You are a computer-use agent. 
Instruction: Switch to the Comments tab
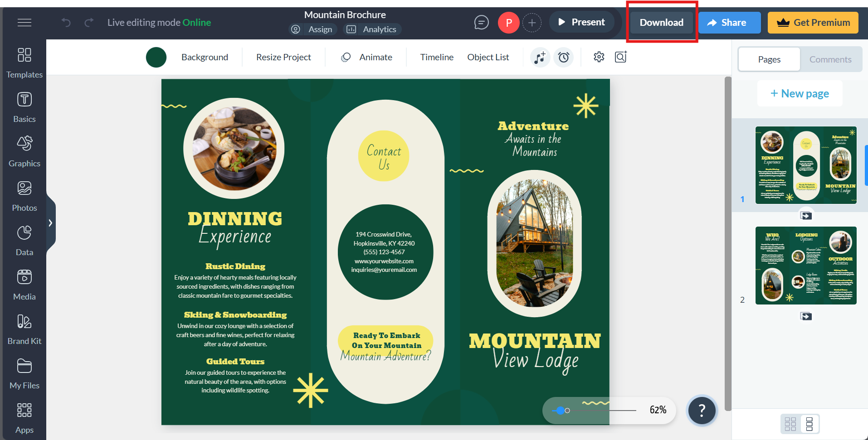click(x=830, y=59)
